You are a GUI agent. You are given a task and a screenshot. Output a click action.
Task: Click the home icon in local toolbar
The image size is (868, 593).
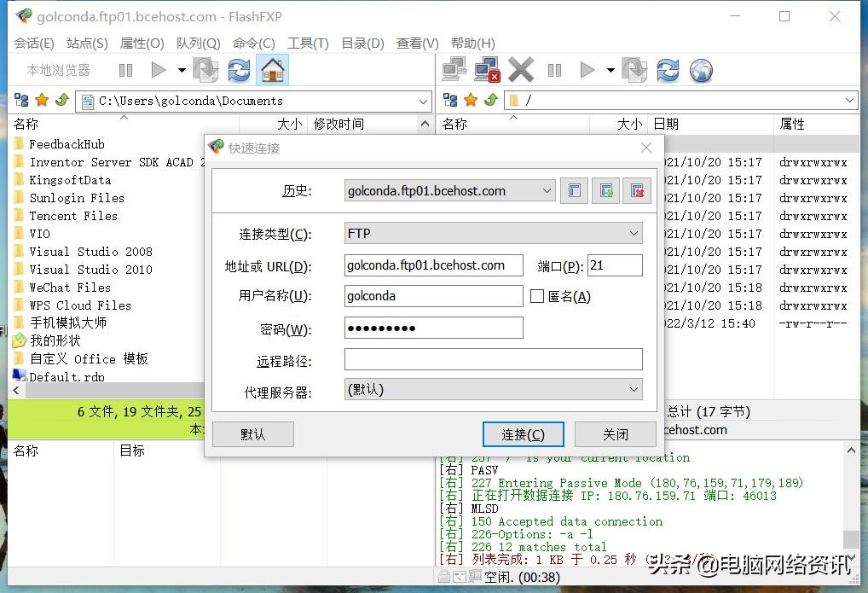point(272,70)
